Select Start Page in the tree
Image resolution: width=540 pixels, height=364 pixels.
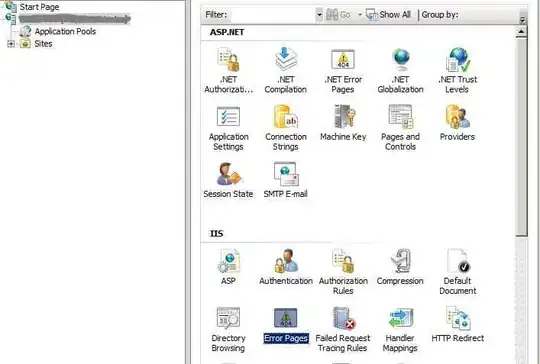point(39,7)
